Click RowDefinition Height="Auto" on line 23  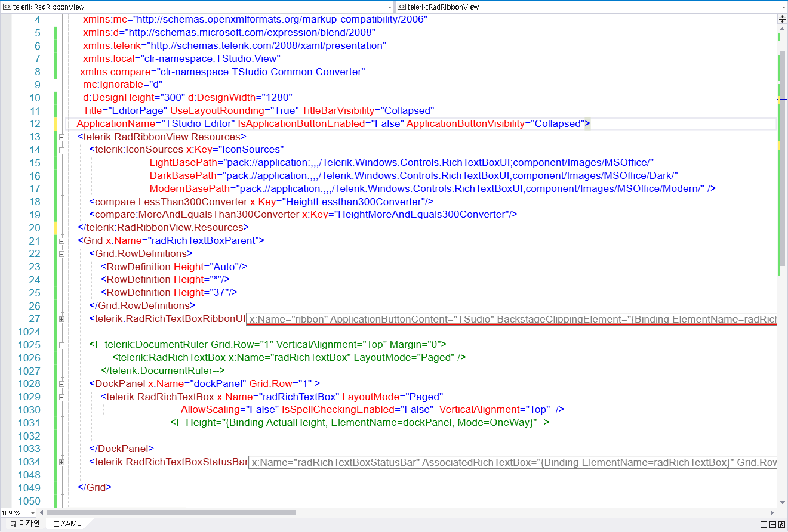[x=174, y=267]
